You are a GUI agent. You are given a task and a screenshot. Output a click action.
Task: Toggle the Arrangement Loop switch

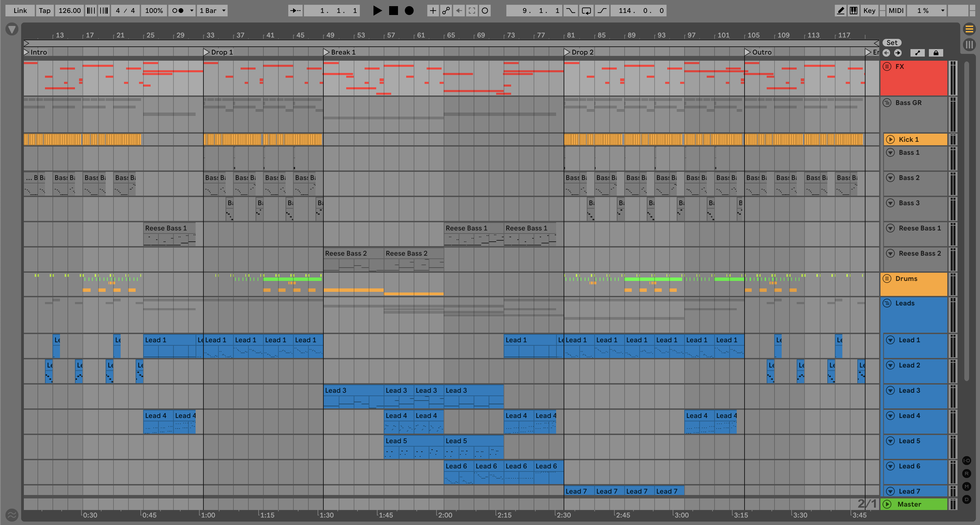[586, 11]
